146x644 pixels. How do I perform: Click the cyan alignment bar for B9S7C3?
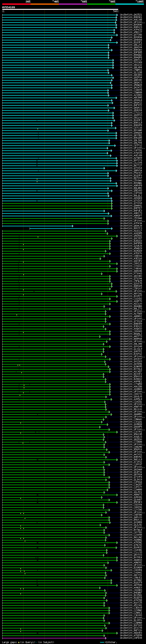point(71,228)
